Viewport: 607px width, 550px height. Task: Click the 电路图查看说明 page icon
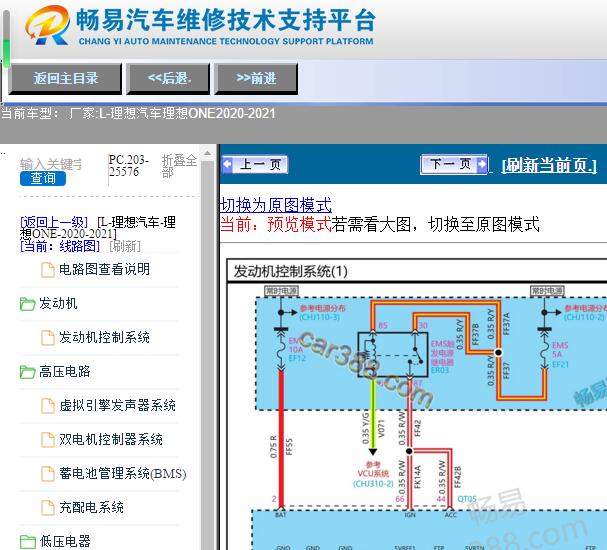pyautogui.click(x=48, y=270)
